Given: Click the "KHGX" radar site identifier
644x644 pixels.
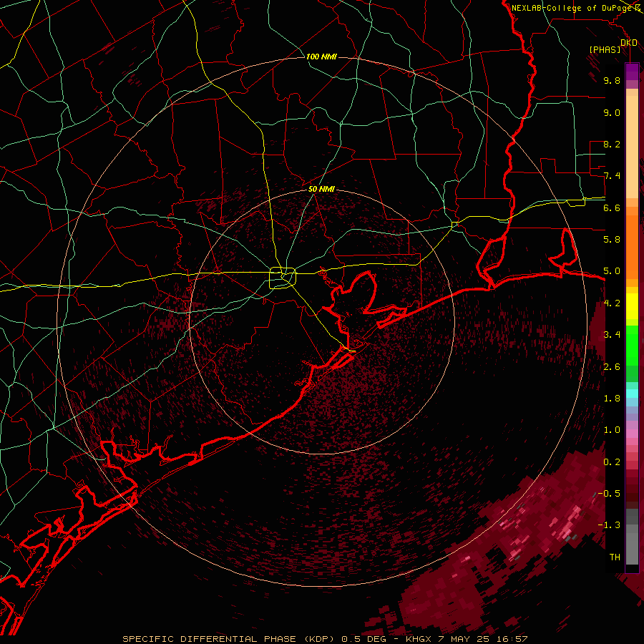Looking at the screenshot, I should (419, 639).
